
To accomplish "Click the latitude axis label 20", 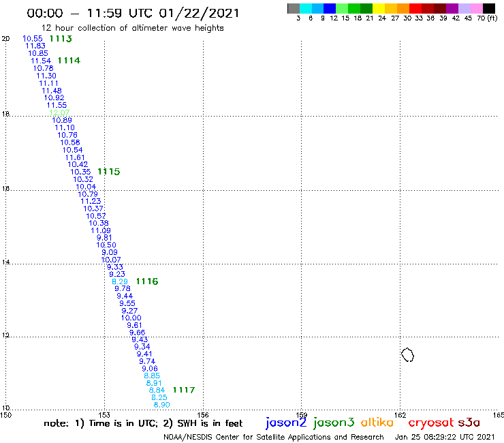I will point(5,39).
